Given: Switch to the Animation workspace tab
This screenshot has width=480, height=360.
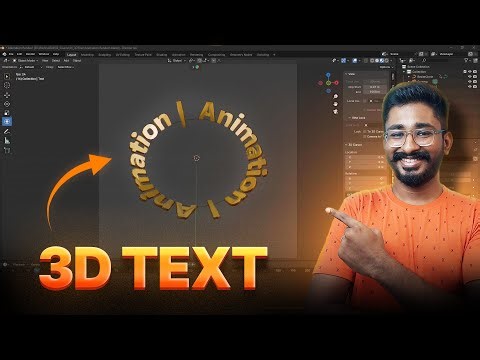Looking at the screenshot, I should click(x=179, y=55).
